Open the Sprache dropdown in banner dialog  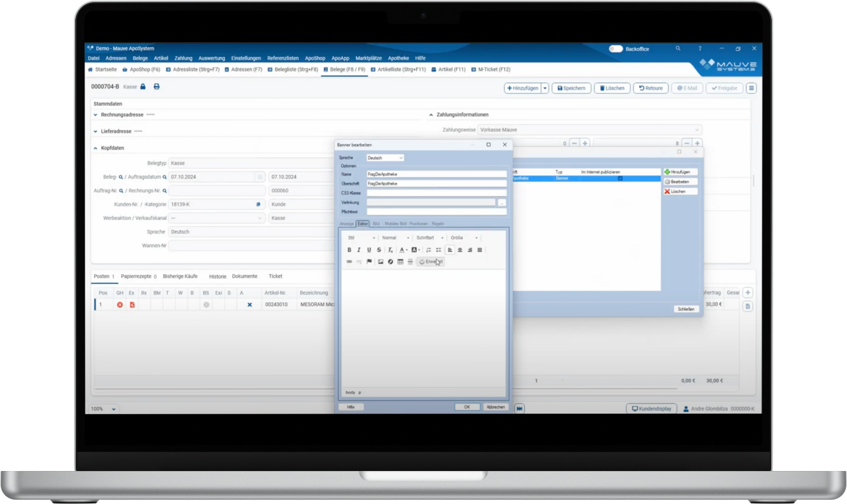[x=385, y=158]
